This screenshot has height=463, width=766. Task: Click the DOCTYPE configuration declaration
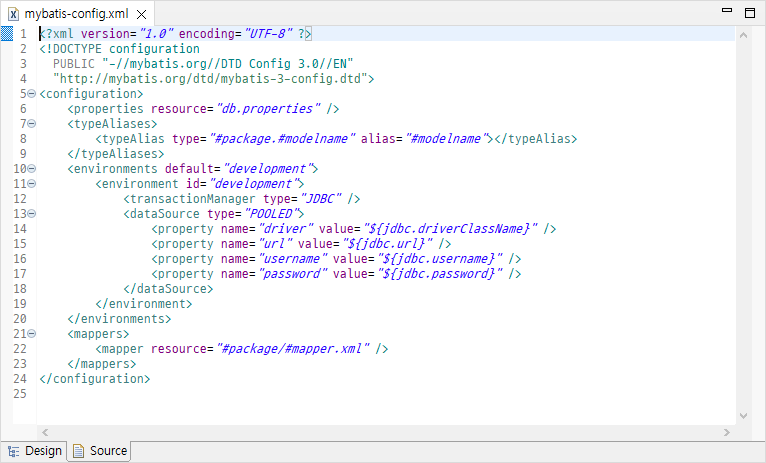coord(120,49)
